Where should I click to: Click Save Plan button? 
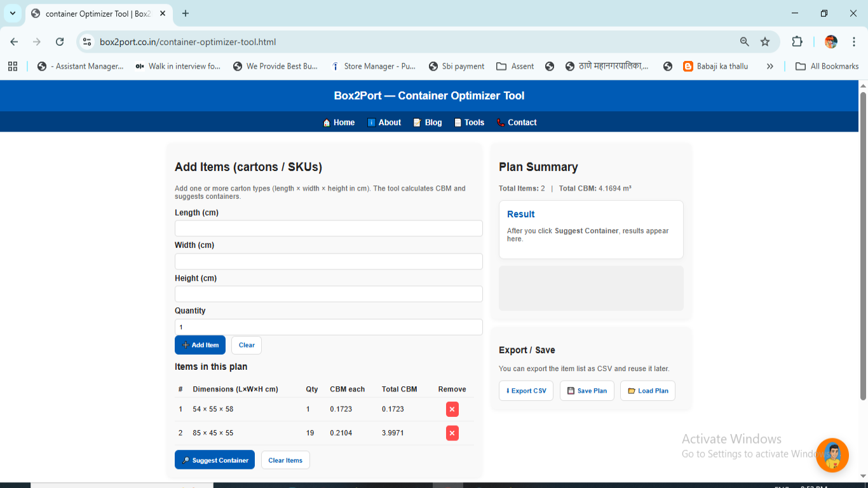tap(587, 391)
